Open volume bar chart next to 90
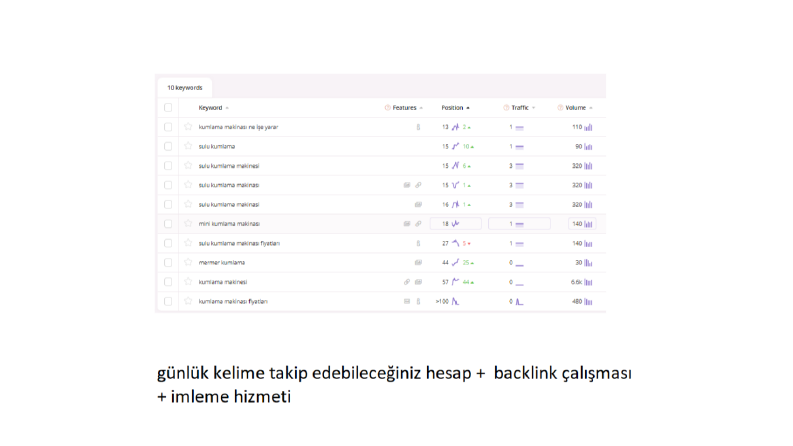The image size is (793, 446). point(588,147)
